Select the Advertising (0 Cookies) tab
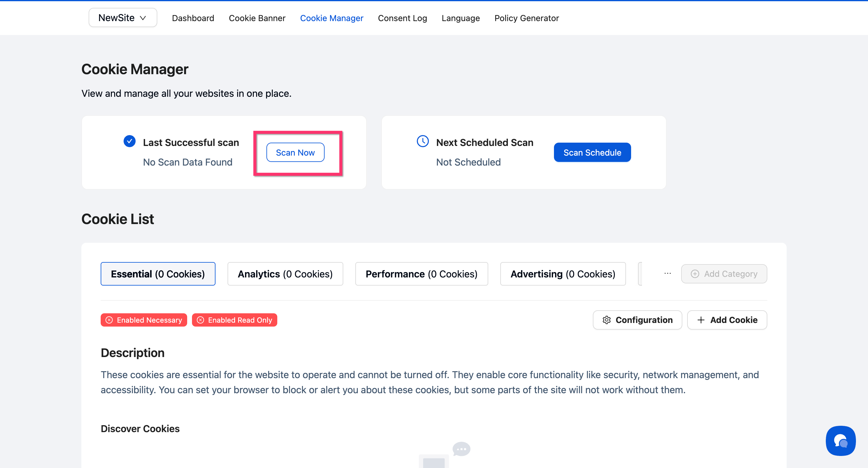The height and width of the screenshot is (468, 868). click(563, 274)
